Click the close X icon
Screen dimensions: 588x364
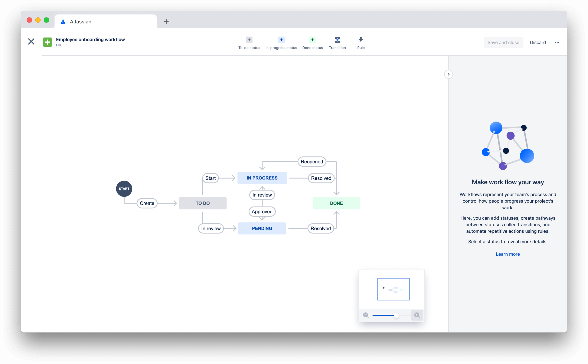tap(32, 42)
